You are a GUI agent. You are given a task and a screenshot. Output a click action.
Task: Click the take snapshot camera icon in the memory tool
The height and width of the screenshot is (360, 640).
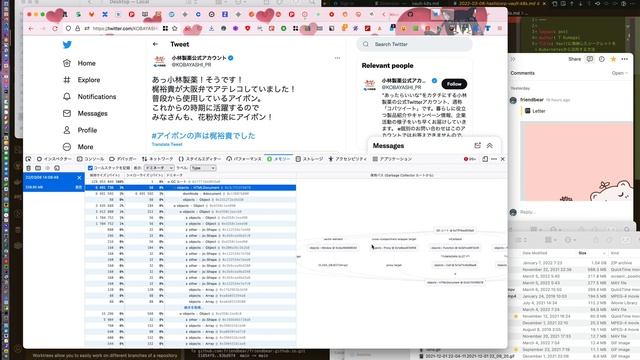click(38, 168)
